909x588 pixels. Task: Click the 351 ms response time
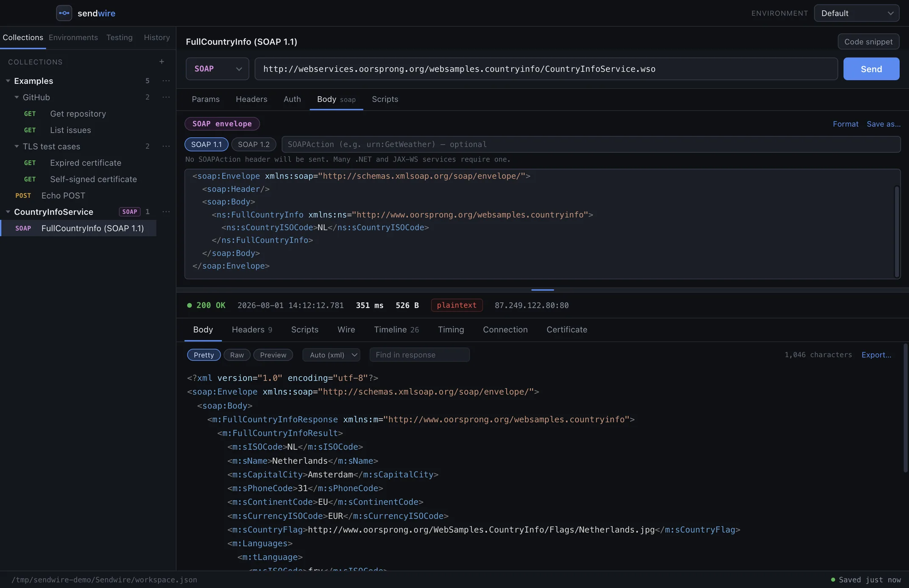click(370, 305)
